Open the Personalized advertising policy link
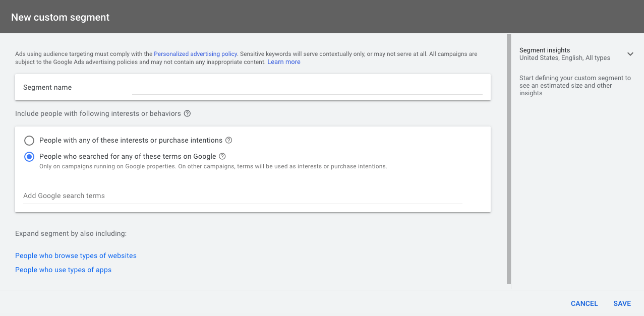Viewport: 644px width, 316px height. [x=195, y=54]
